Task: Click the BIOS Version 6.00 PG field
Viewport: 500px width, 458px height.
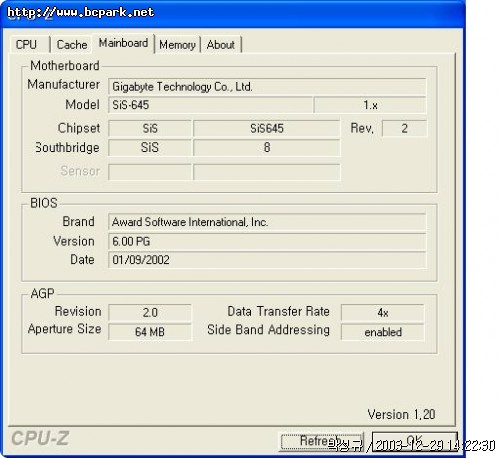Action: pyautogui.click(x=267, y=241)
